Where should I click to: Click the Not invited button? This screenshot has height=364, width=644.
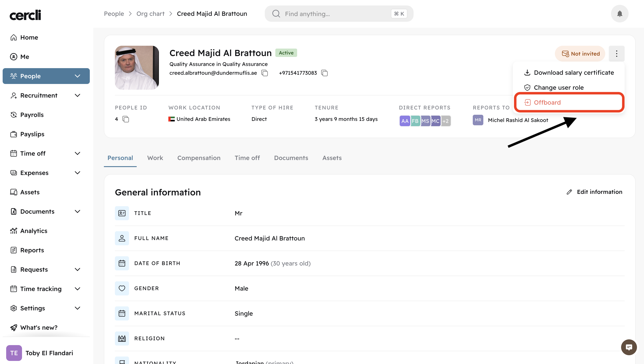pos(580,53)
